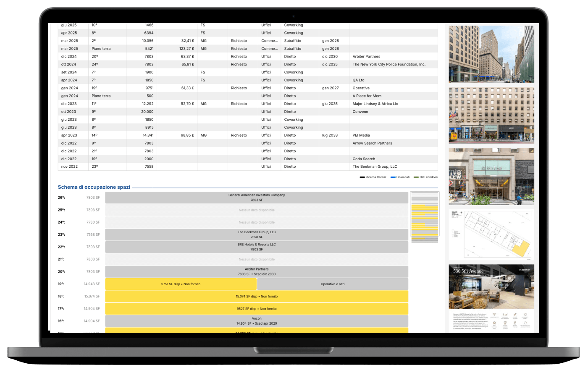588x375 pixels.
Task: Click the Operative e altri segment
Action: [x=333, y=284]
